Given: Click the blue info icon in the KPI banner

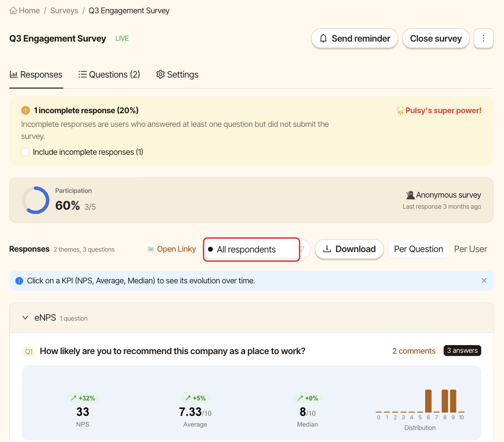Looking at the screenshot, I should 19,281.
